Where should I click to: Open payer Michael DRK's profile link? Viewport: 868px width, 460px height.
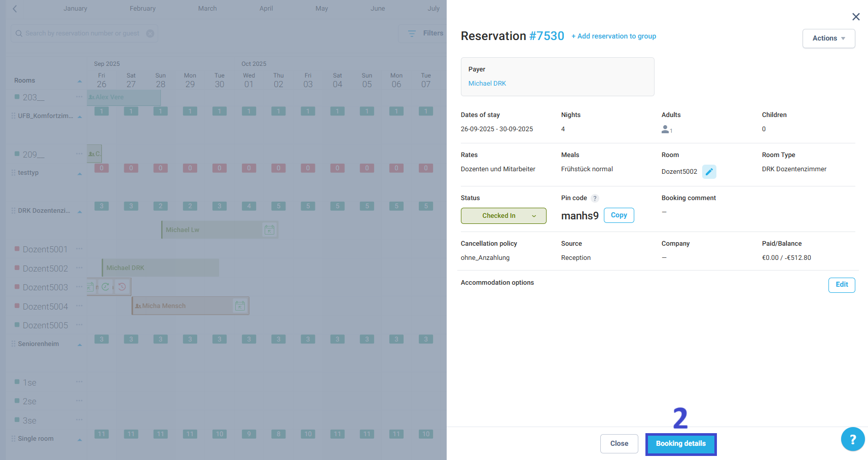487,83
